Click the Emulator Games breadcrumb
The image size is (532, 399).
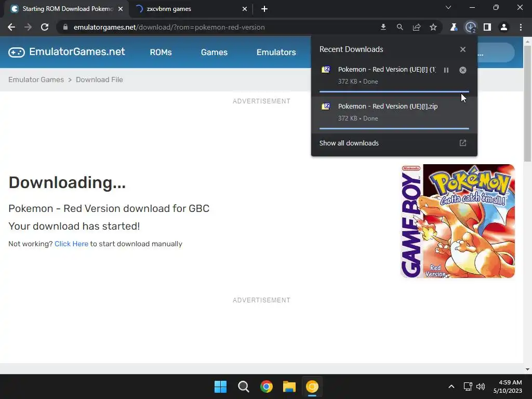point(36,79)
